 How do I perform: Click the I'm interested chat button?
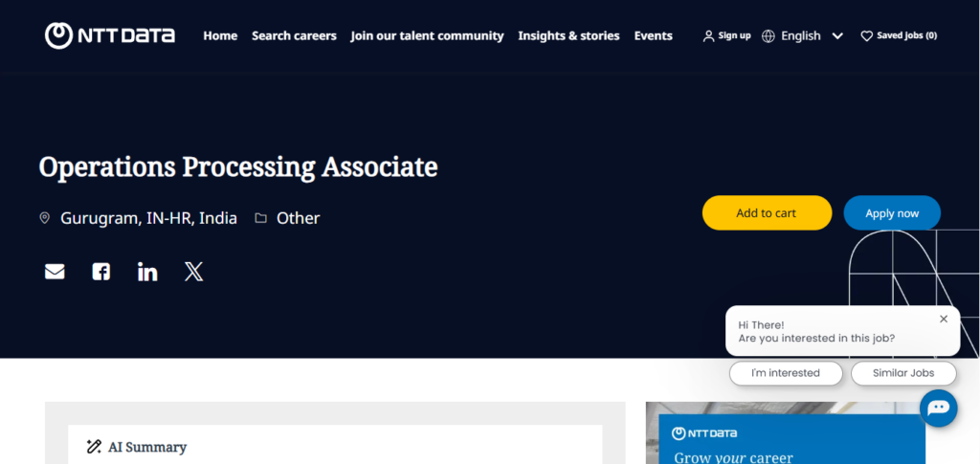786,373
